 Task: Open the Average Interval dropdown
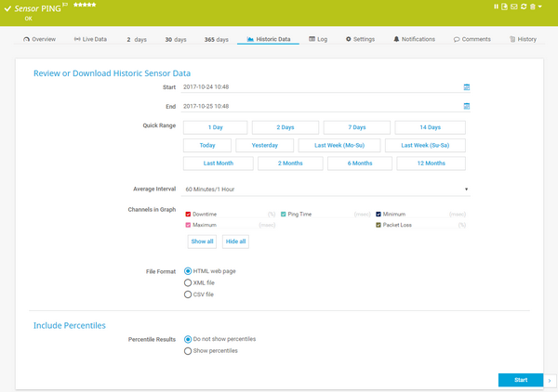[325, 189]
